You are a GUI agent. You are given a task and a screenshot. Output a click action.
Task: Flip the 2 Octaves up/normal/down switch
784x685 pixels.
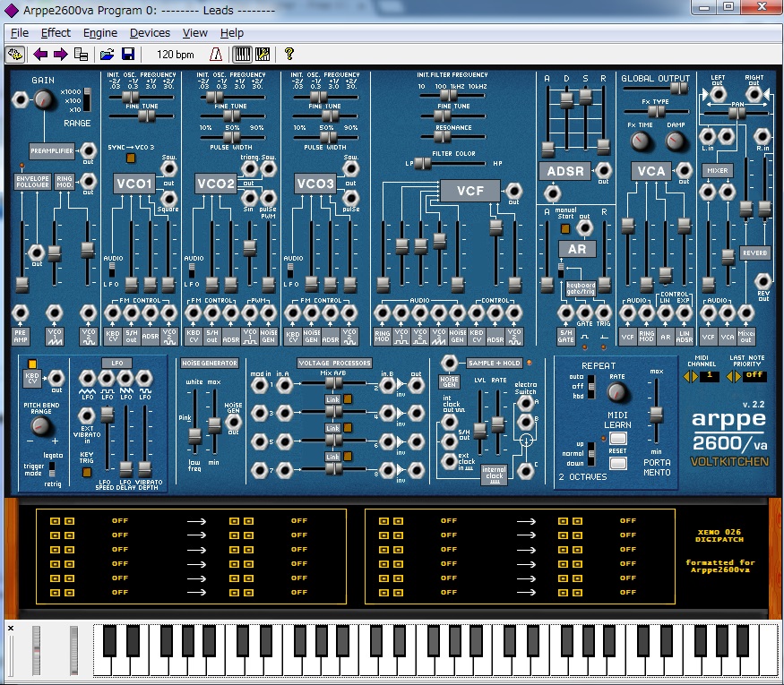point(591,453)
